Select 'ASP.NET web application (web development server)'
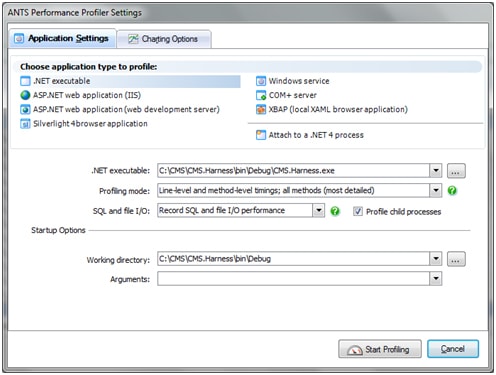The width and height of the screenshot is (496, 375). point(120,109)
